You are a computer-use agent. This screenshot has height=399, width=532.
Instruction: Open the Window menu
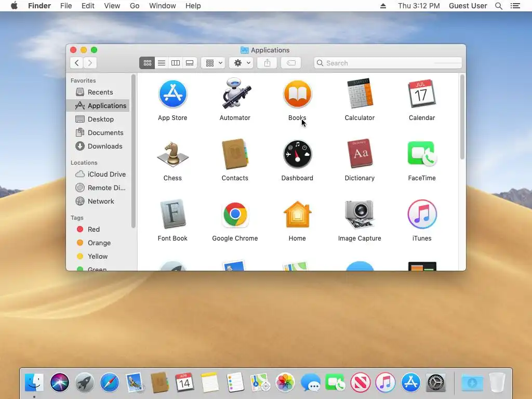pyautogui.click(x=163, y=6)
